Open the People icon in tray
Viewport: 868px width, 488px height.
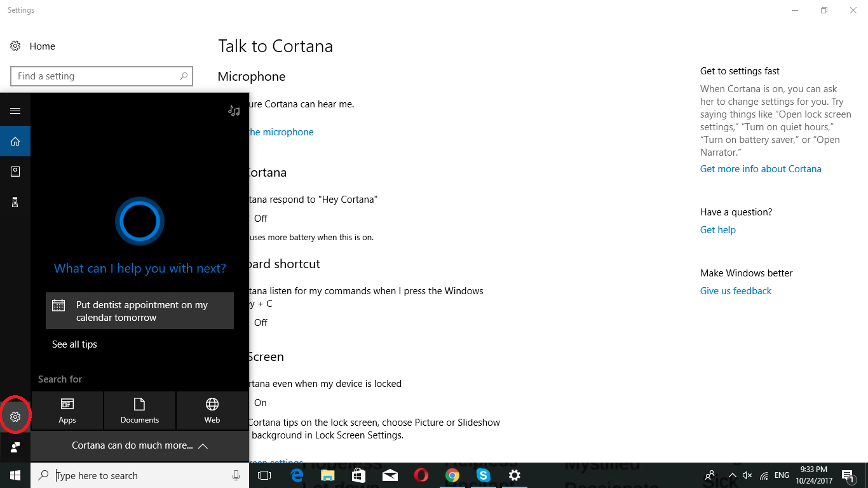click(x=710, y=475)
